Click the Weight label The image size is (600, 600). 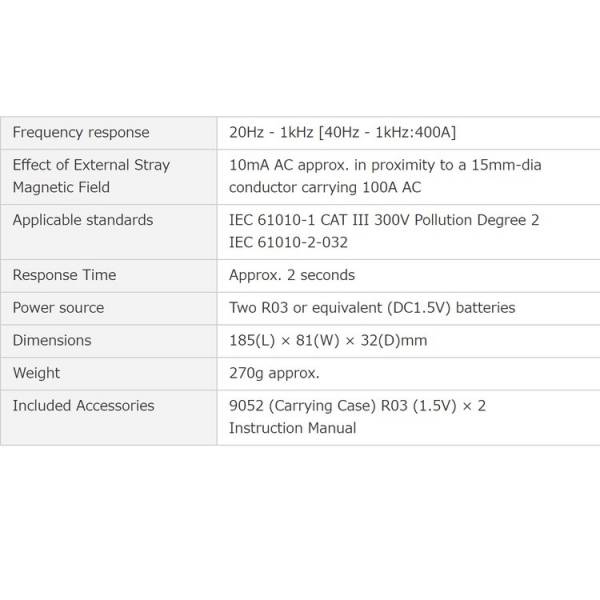coord(36,373)
